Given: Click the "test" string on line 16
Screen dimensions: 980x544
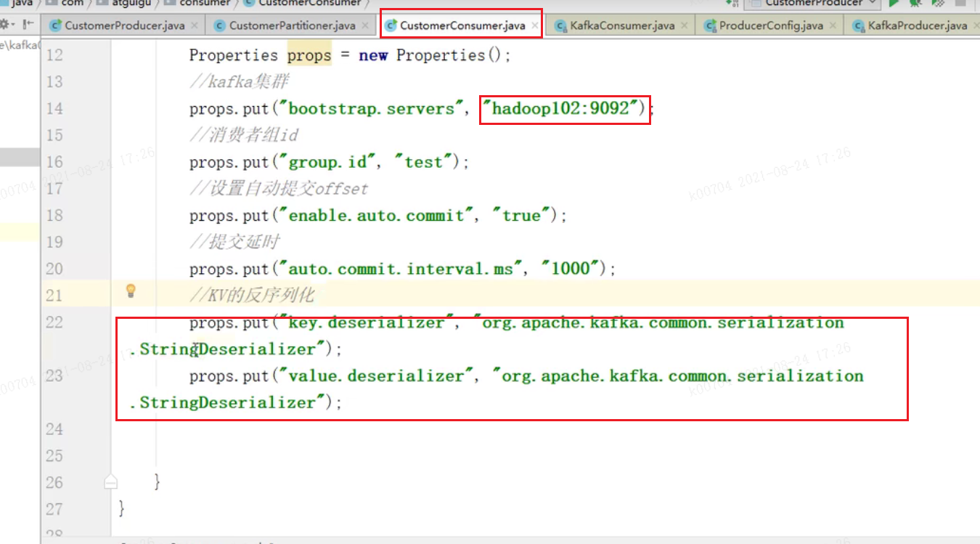Looking at the screenshot, I should pos(424,162).
